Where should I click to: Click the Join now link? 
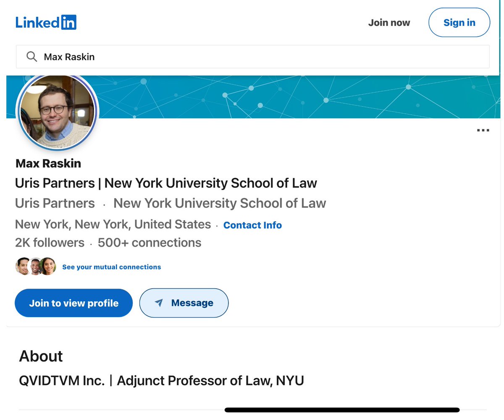(389, 23)
